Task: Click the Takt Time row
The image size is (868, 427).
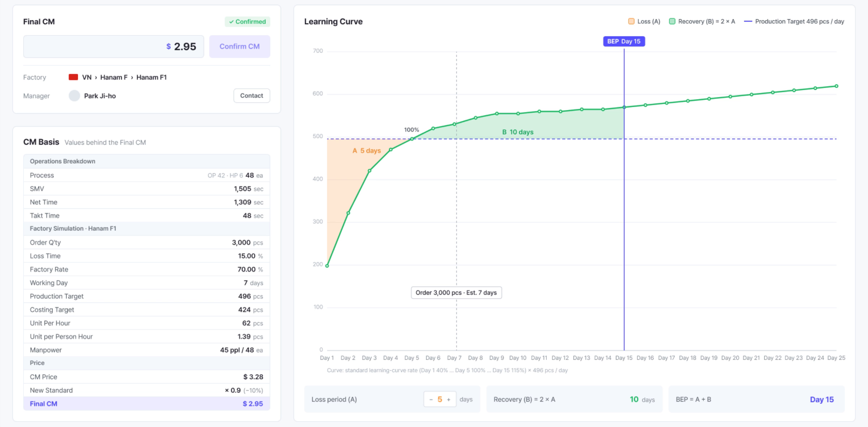Action: pos(146,215)
